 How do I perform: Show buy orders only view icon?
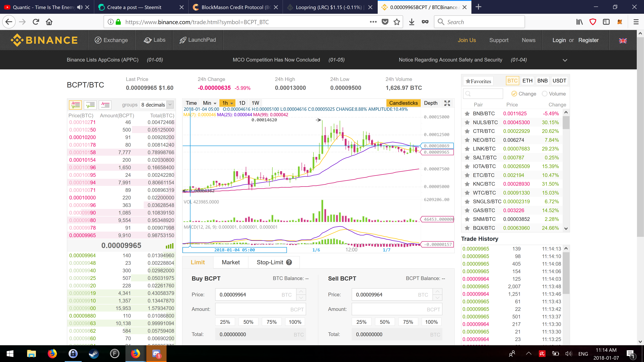coord(90,105)
